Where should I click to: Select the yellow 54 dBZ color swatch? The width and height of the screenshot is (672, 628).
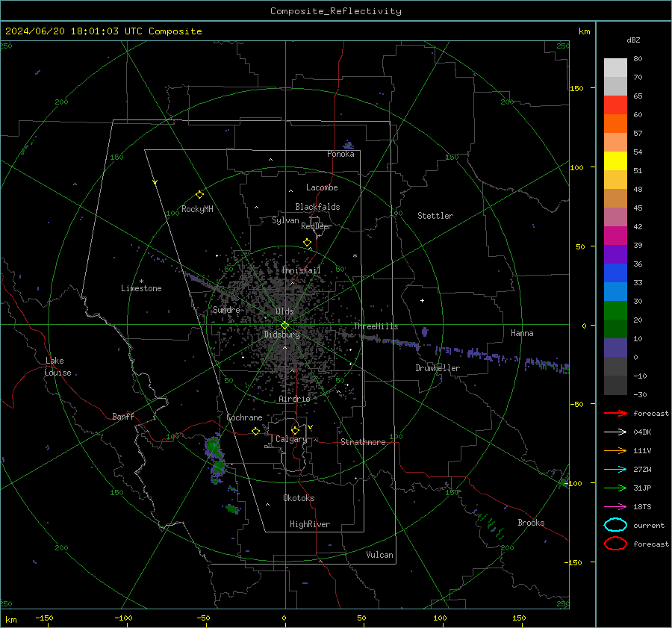click(x=615, y=161)
